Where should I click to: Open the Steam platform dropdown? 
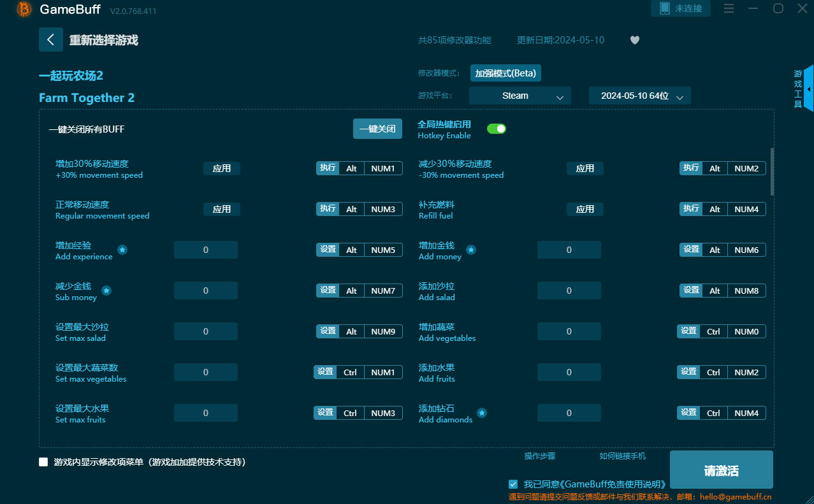click(520, 96)
